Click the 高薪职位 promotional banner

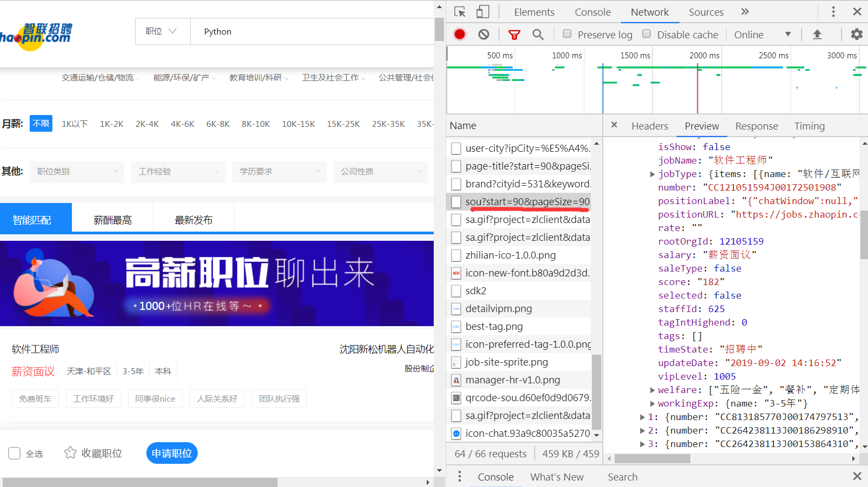click(x=217, y=283)
